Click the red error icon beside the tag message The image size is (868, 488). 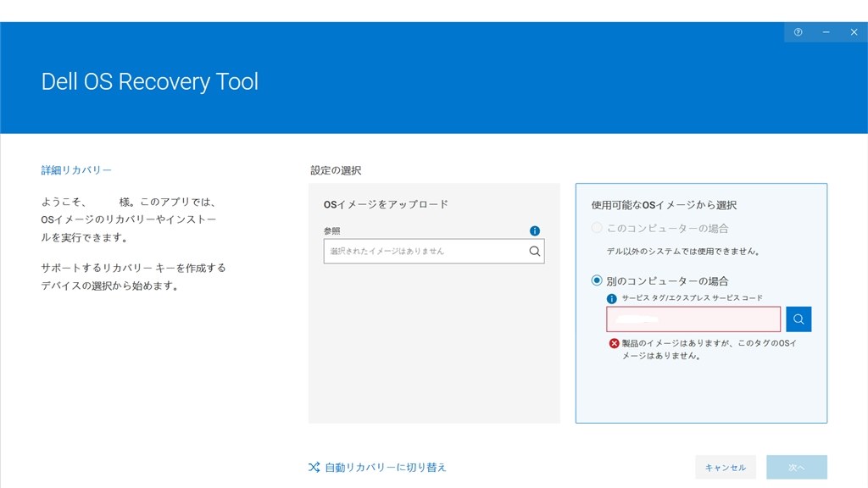[x=614, y=343]
